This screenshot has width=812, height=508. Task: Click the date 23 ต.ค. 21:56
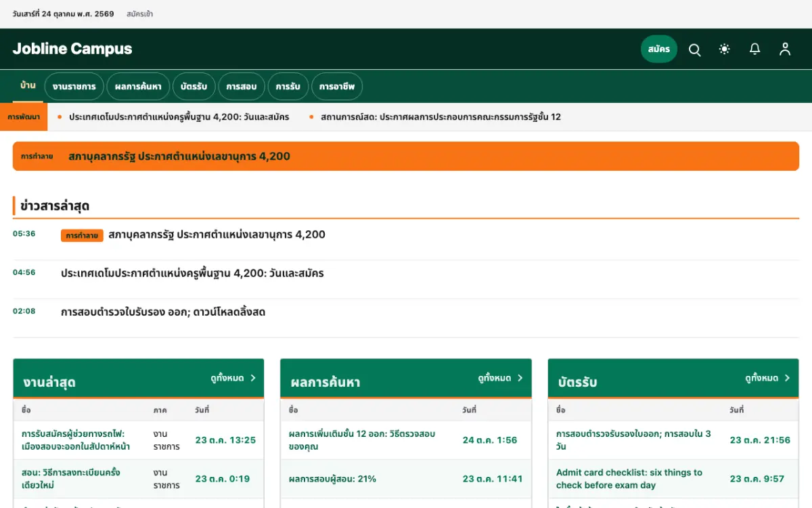tap(760, 440)
